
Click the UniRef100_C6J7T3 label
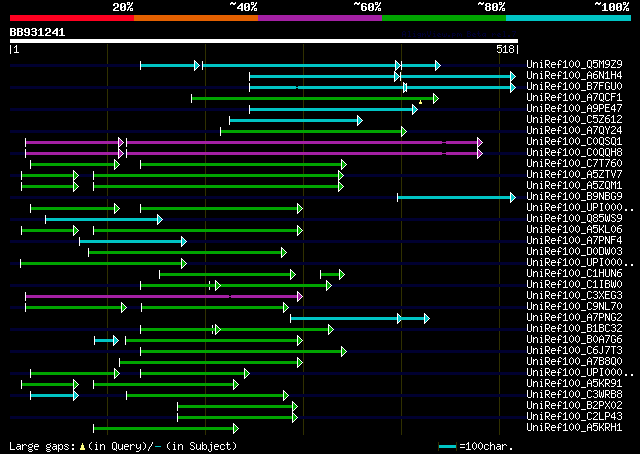[x=574, y=351]
